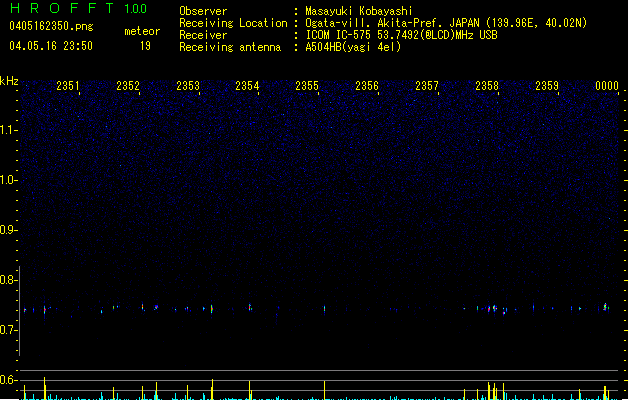
Task: Click the 'Receiver' field label
Action: [x=203, y=35]
